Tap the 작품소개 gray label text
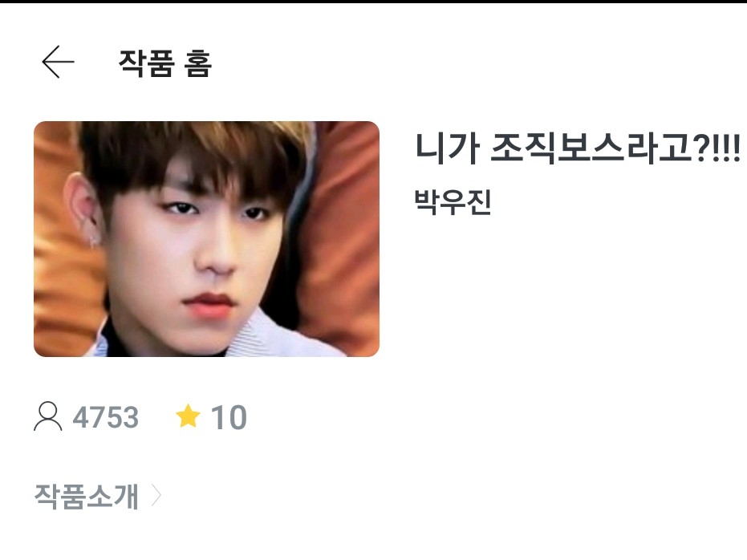This screenshot has height=560, width=747. [86, 496]
